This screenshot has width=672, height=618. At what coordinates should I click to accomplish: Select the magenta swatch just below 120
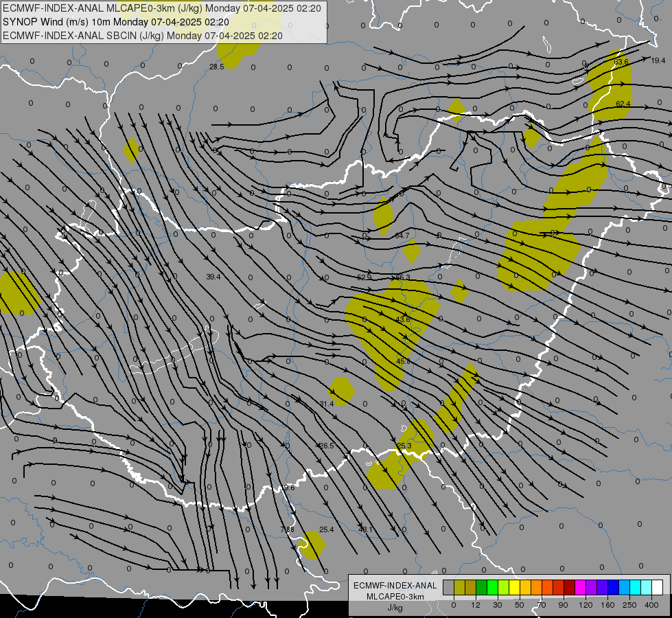(580, 588)
